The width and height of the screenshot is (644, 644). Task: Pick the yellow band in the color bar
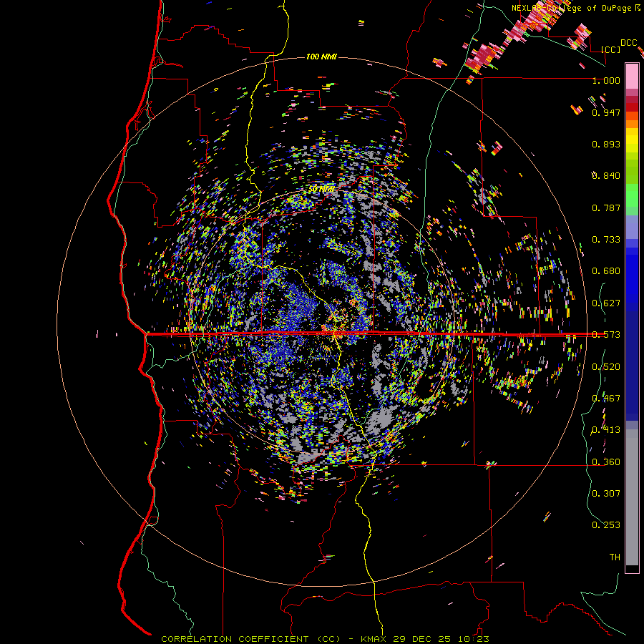tap(632, 140)
